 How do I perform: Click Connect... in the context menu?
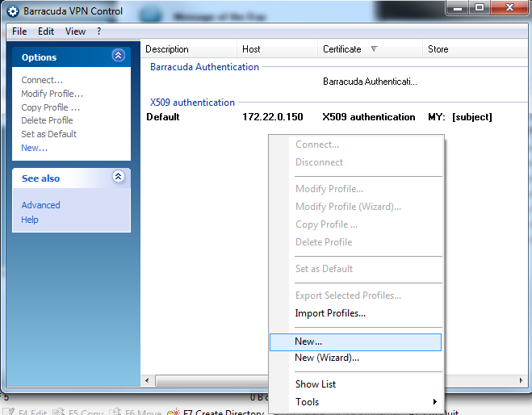355,145
